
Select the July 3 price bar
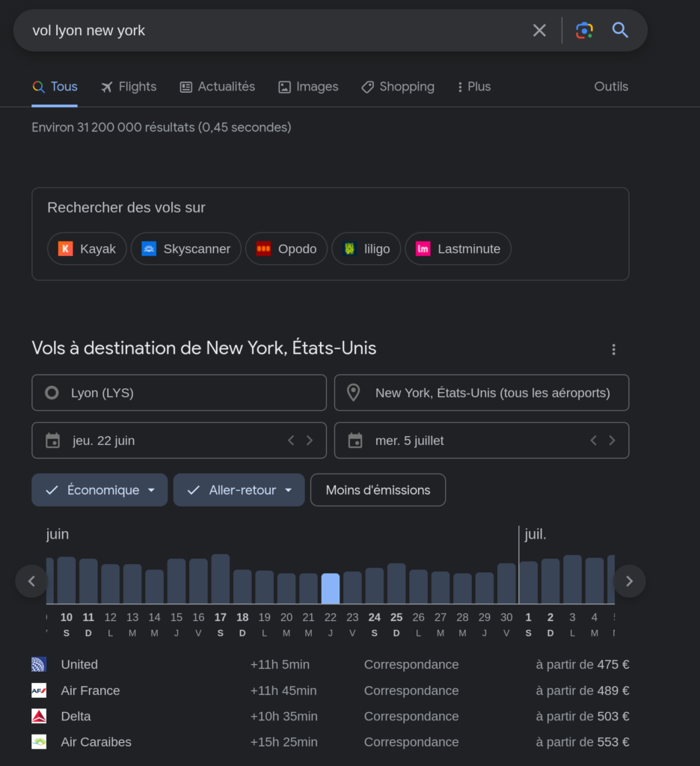tap(573, 580)
